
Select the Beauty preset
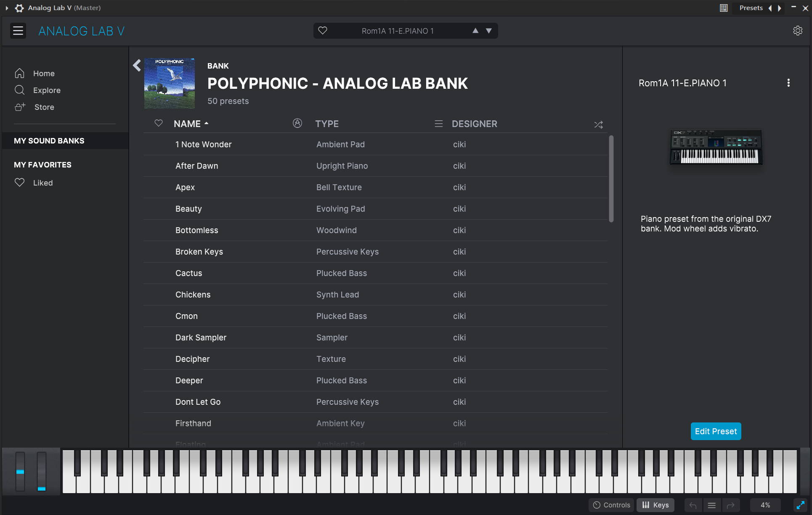pyautogui.click(x=375, y=209)
